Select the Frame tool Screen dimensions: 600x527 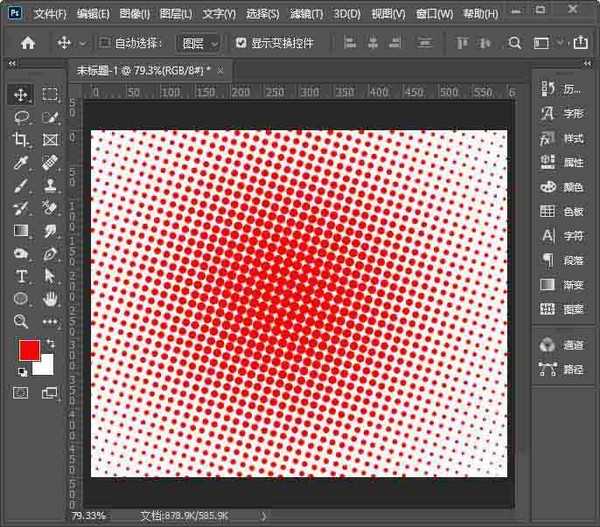pyautogui.click(x=50, y=140)
